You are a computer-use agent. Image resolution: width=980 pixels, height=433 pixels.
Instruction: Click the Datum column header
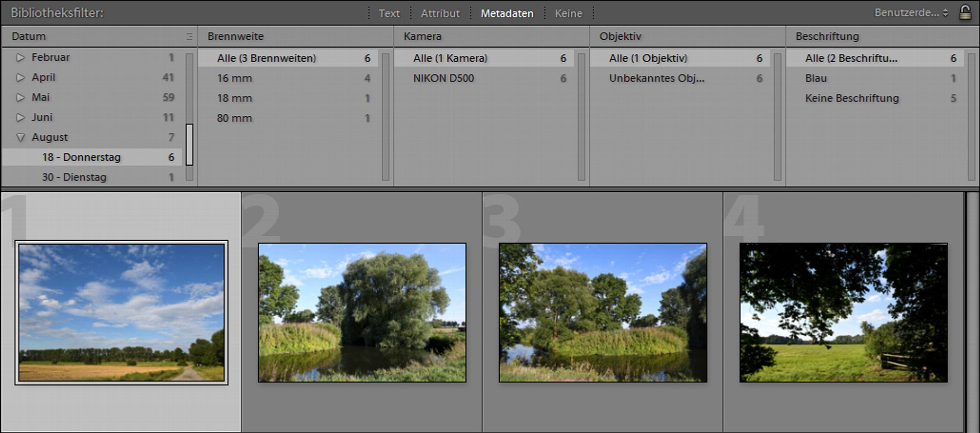coord(99,36)
